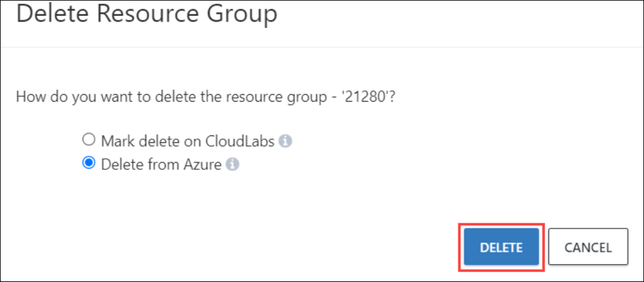Click the DELETE button outlined in red
Screen dimensions: 644x282
click(501, 247)
